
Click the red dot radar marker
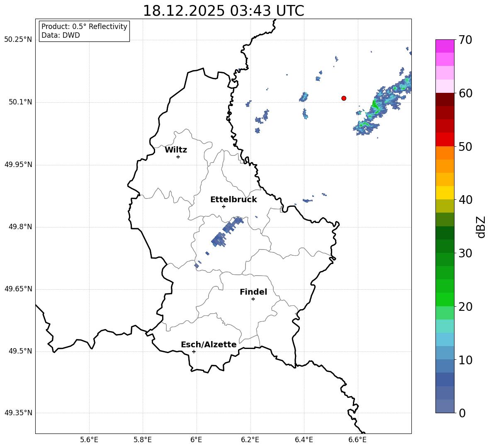click(344, 98)
